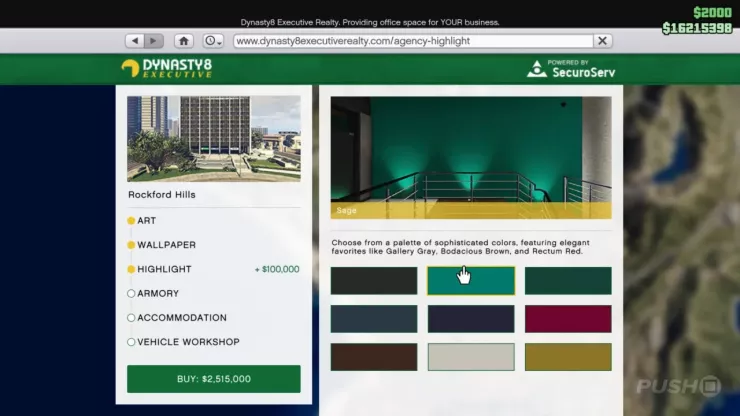Select the ACCOMMODATION option
Screen dimensions: 740x416
click(x=177, y=318)
